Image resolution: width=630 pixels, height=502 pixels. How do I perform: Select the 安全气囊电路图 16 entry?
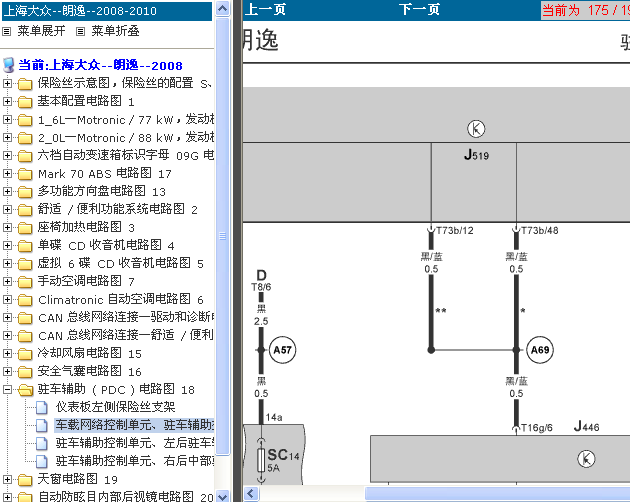[x=89, y=371]
